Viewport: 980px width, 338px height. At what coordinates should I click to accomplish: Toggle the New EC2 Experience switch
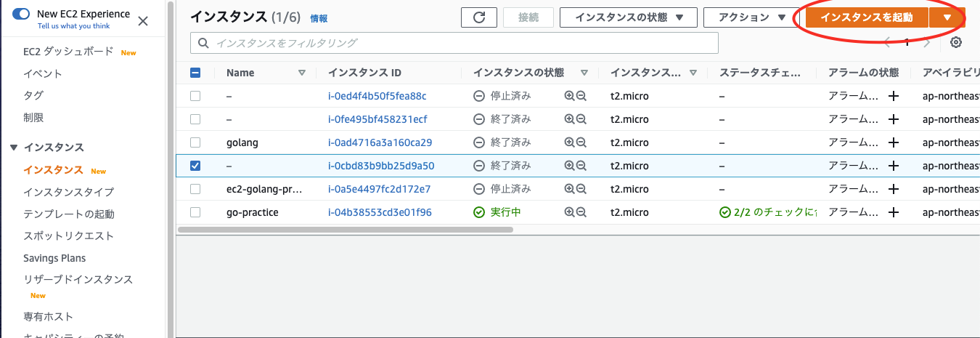(x=21, y=14)
